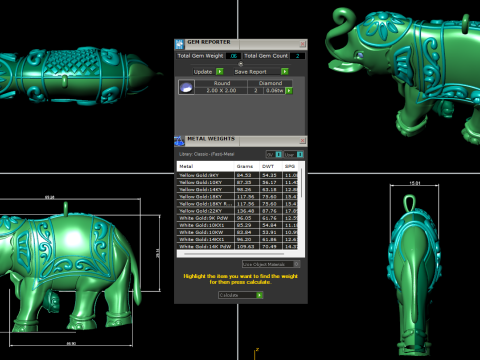Toggle Use Object Materials option

point(296,264)
